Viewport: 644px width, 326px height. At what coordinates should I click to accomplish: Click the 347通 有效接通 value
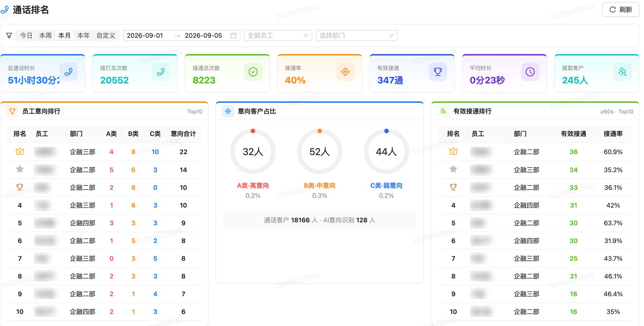pyautogui.click(x=390, y=80)
